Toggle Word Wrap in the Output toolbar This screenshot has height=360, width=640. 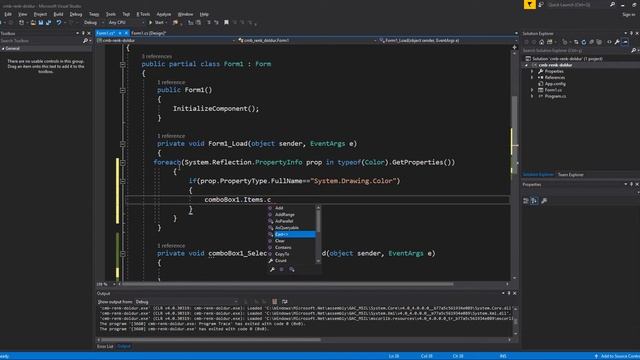284,302
